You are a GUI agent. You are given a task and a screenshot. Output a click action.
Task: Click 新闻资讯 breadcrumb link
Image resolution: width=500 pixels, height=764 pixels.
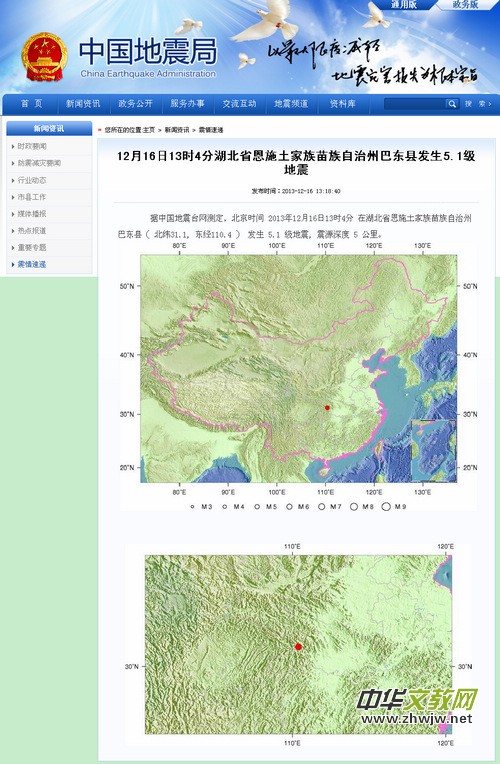point(177,130)
